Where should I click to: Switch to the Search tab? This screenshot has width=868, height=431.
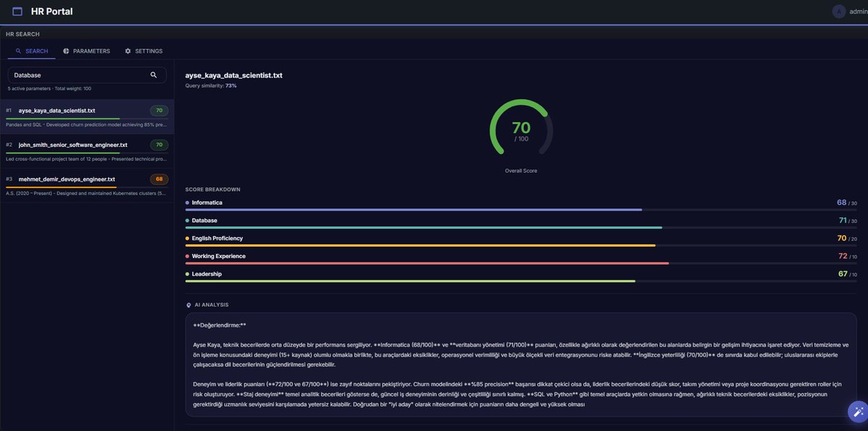pyautogui.click(x=32, y=51)
